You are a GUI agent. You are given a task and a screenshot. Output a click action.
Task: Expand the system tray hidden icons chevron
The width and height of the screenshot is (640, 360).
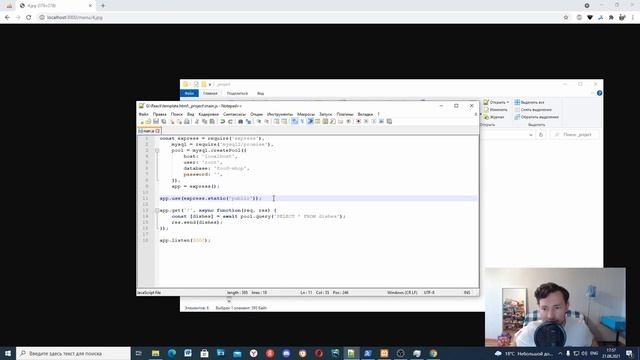click(560, 353)
